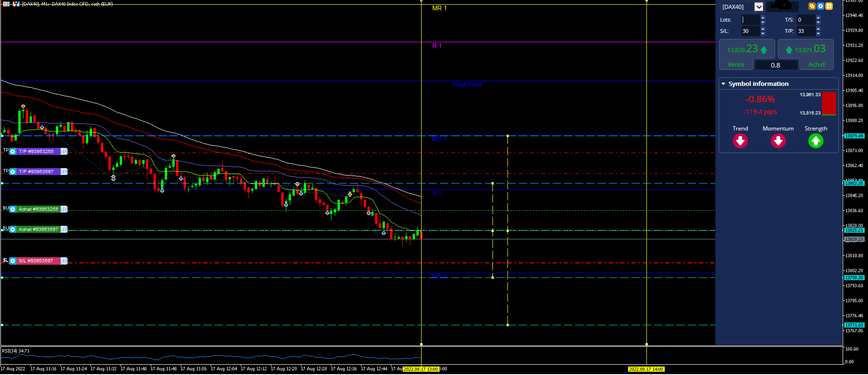Viewport: 868px width, 375px height.
Task: Click the yellow four-squares icon in trade panel
Action: click(x=829, y=6)
